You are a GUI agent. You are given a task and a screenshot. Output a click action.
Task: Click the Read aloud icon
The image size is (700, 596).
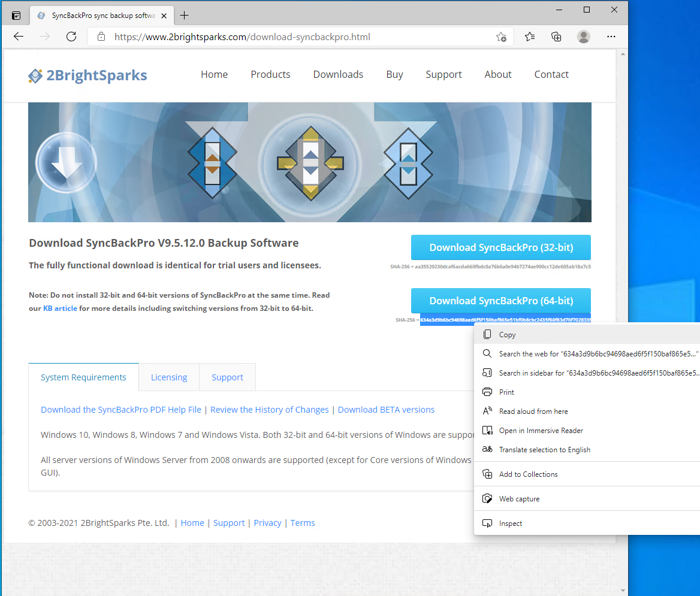pyautogui.click(x=487, y=411)
